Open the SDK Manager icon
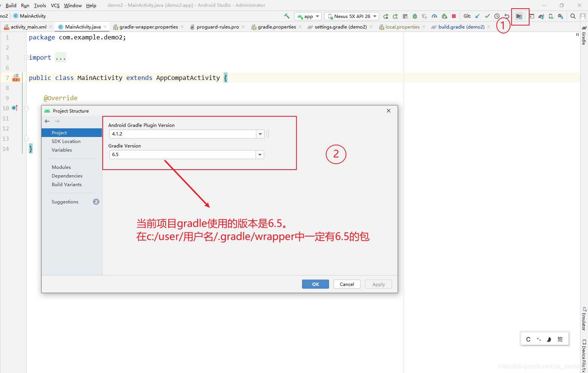This screenshot has width=588, height=373. click(561, 16)
